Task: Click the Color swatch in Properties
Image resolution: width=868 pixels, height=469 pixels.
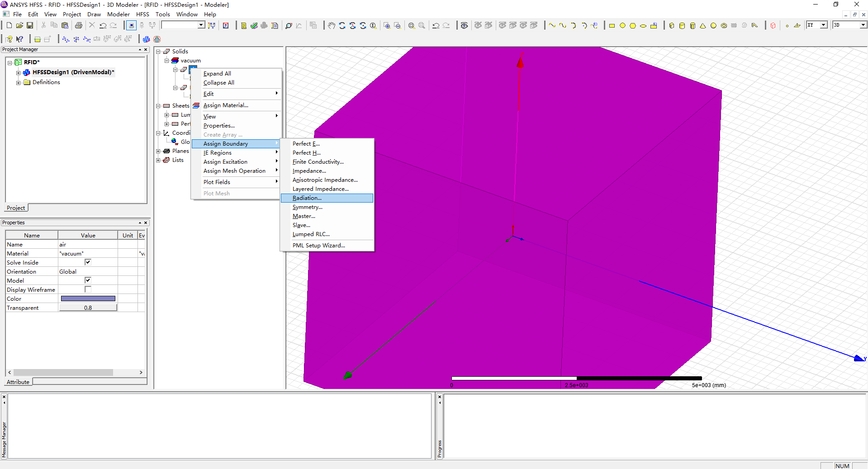Action: (88, 298)
